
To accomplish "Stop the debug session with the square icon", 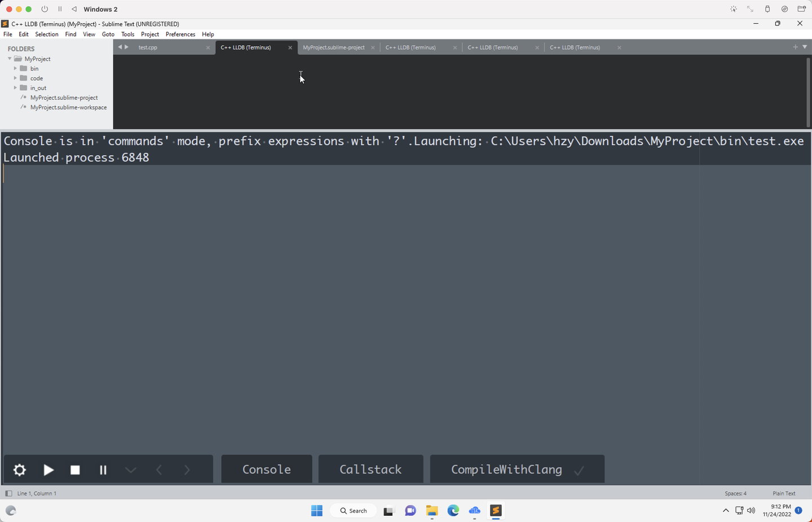I will [75, 470].
